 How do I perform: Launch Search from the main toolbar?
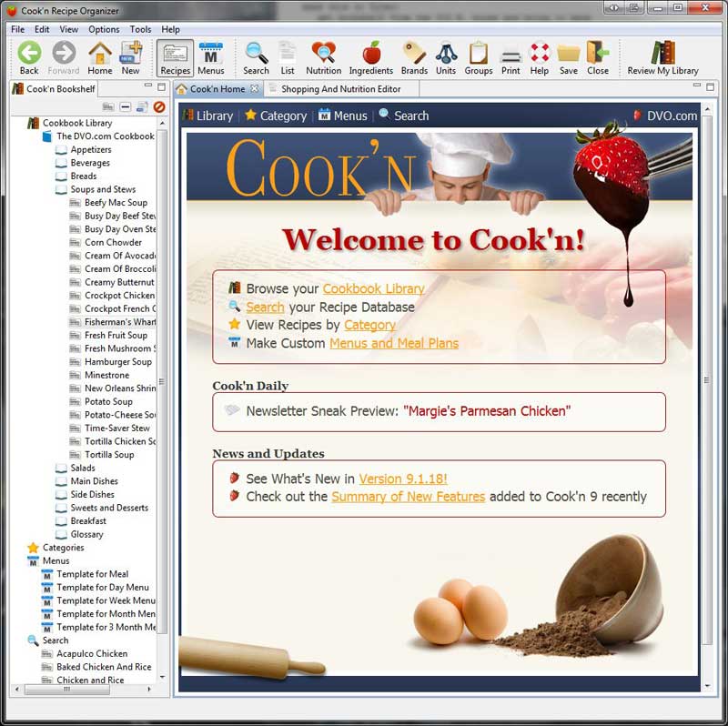(x=256, y=58)
